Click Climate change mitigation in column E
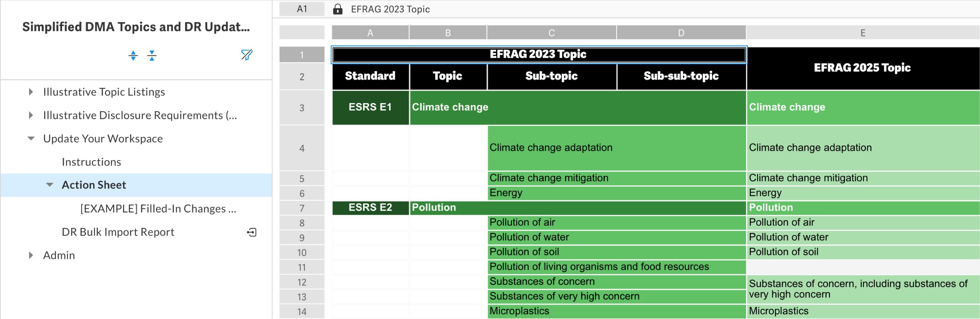980x319 pixels. tap(863, 178)
